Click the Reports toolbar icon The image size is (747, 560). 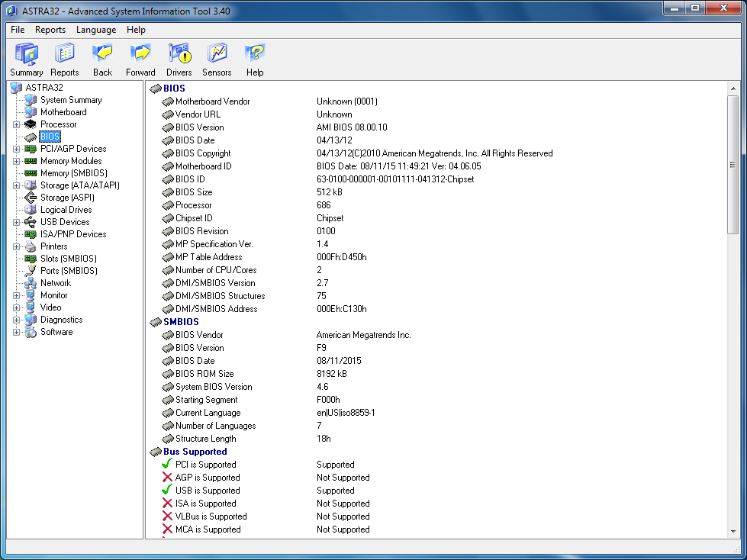64,54
